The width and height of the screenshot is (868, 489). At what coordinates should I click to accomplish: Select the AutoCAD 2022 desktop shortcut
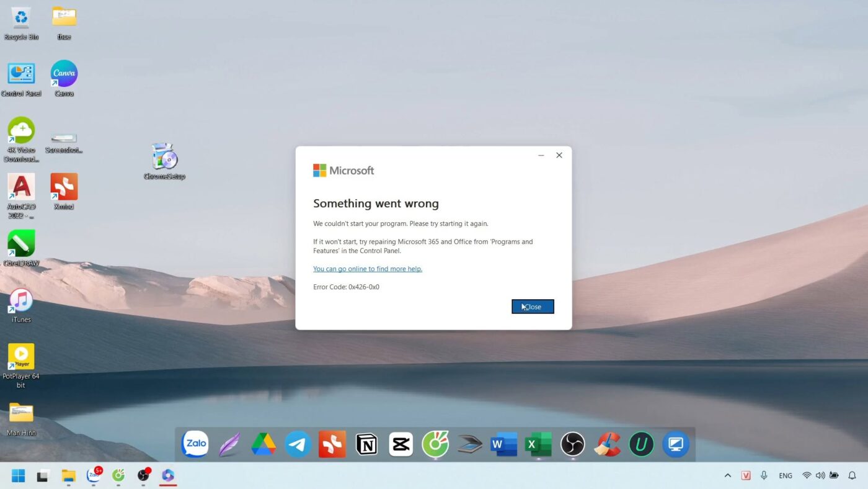[21, 197]
